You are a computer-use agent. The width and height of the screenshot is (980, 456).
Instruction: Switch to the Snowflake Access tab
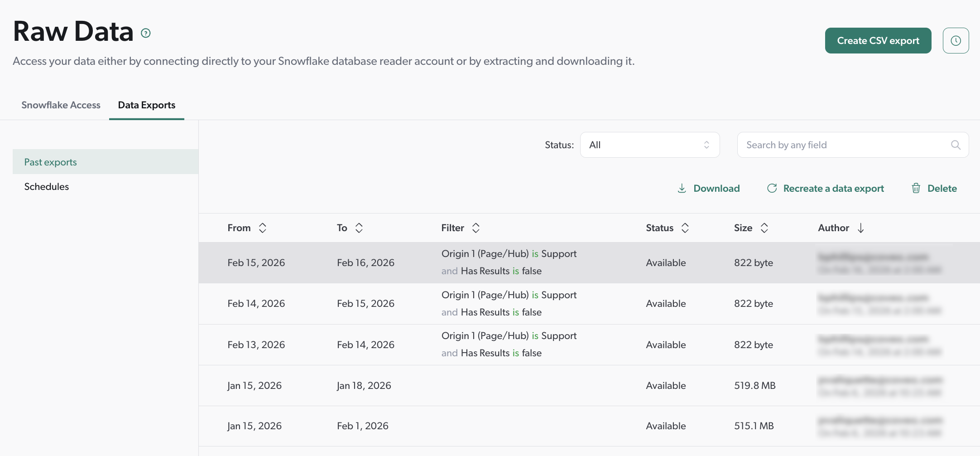coord(61,105)
